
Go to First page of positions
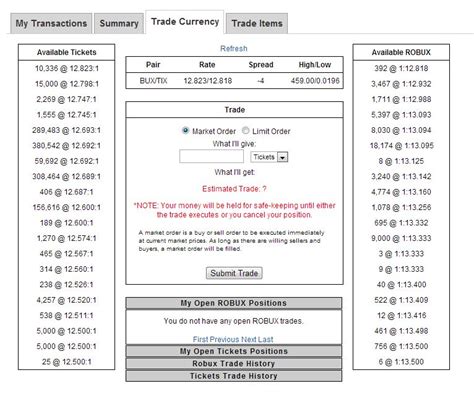click(200, 339)
